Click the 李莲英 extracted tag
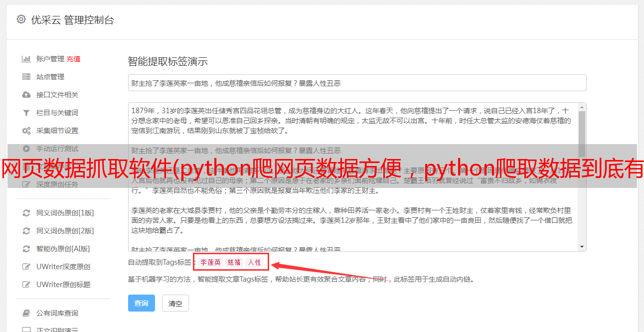The width and height of the screenshot is (644, 332). pos(210,262)
